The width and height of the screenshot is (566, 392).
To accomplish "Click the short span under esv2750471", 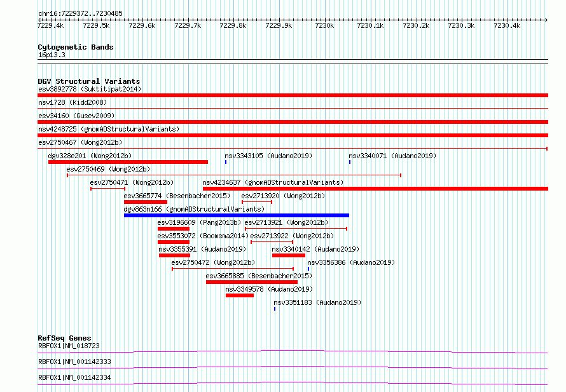I will click(x=108, y=189).
